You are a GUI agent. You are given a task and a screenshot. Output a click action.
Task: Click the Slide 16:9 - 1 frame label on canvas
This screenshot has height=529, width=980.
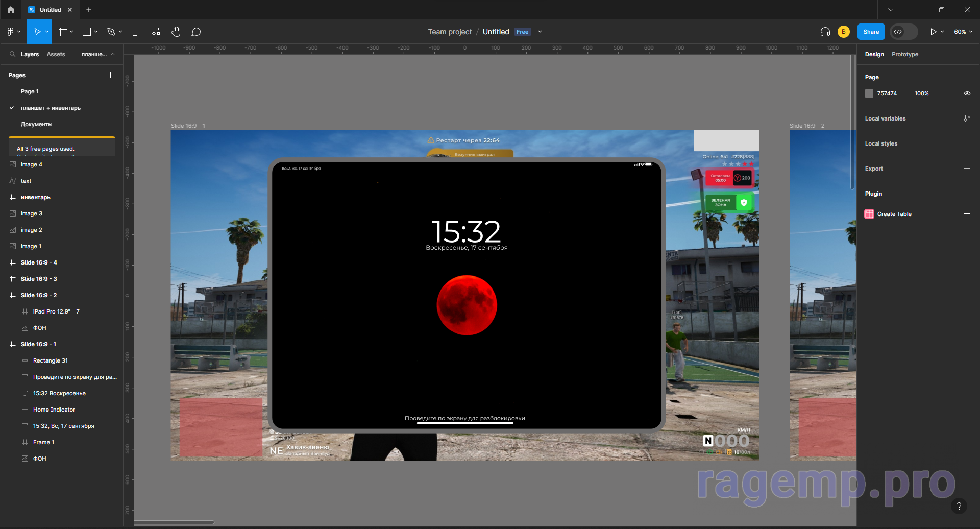188,126
